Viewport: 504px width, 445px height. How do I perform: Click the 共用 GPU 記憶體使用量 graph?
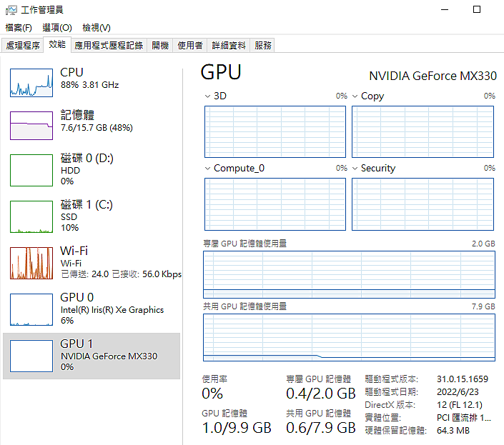[349, 337]
